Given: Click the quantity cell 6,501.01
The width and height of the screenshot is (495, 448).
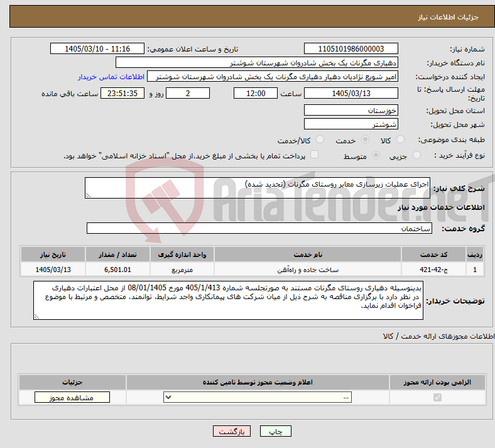Looking at the screenshot, I should click(117, 270).
